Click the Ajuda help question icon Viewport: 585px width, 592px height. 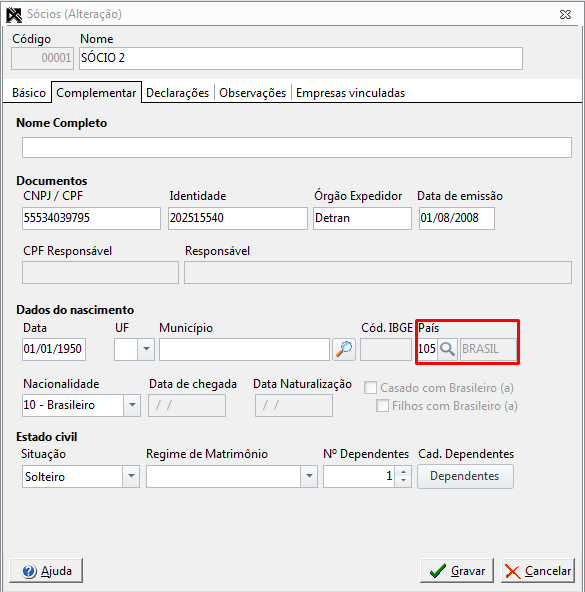tap(29, 571)
